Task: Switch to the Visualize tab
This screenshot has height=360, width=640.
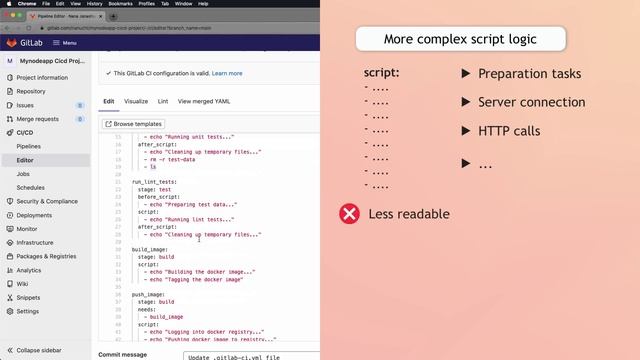Action: point(136,101)
